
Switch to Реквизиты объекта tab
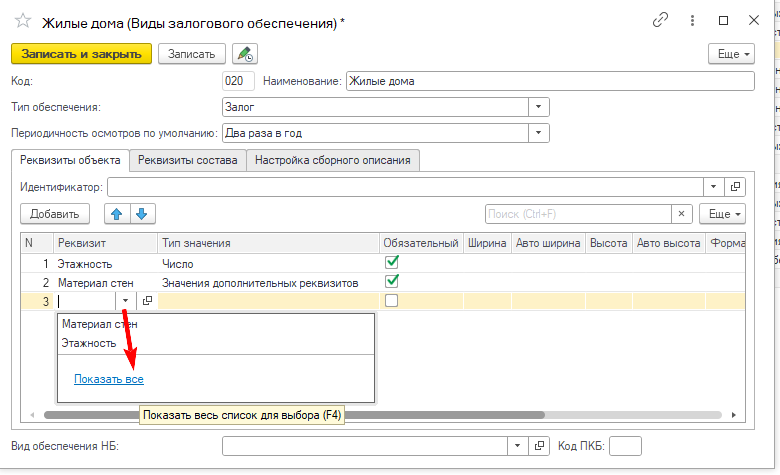click(x=70, y=160)
